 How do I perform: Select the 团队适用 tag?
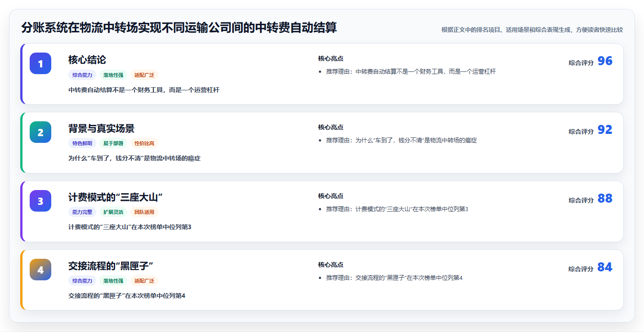(144, 212)
